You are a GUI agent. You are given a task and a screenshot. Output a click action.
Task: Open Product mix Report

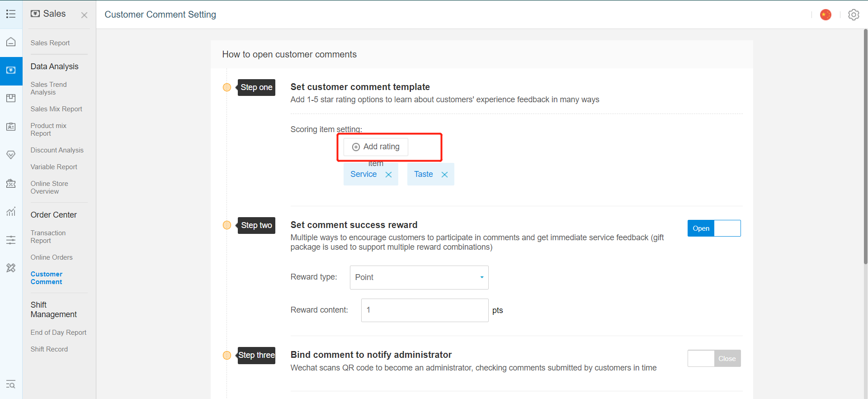[48, 129]
